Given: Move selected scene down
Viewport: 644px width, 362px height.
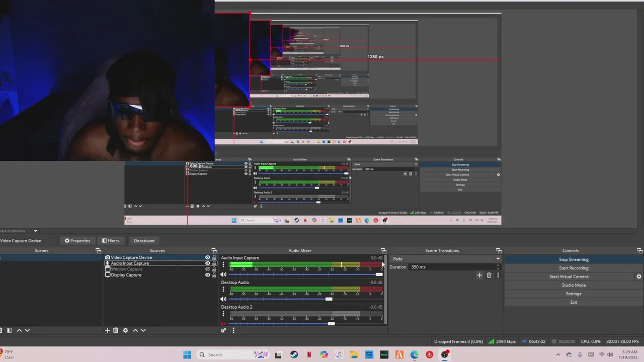Looking at the screenshot, I should click(x=27, y=330).
